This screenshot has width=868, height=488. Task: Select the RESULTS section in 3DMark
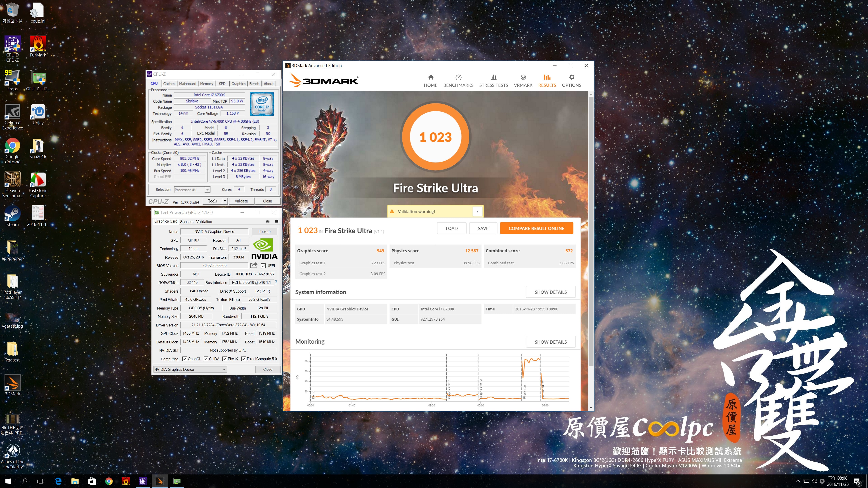coord(547,81)
